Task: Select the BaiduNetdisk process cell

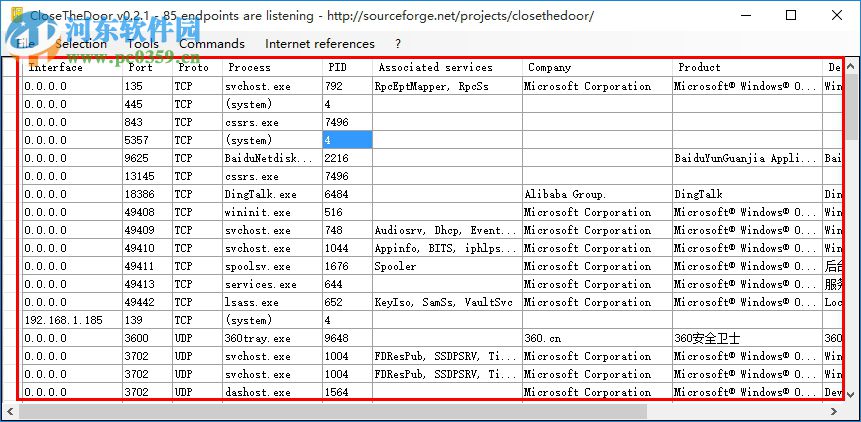Action: (272, 158)
